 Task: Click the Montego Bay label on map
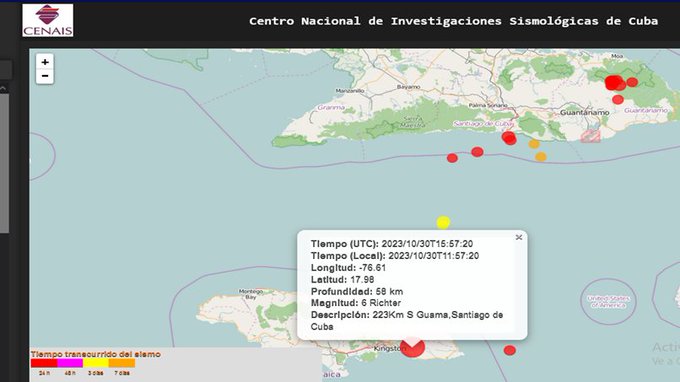coord(251,294)
